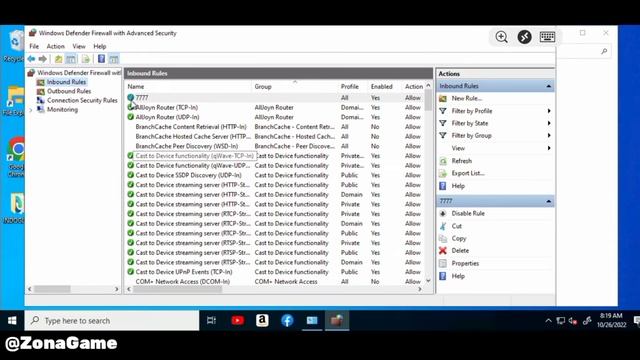This screenshot has height=360, width=640.
Task: Collapse the 7777 actions section
Action: pyautogui.click(x=549, y=201)
